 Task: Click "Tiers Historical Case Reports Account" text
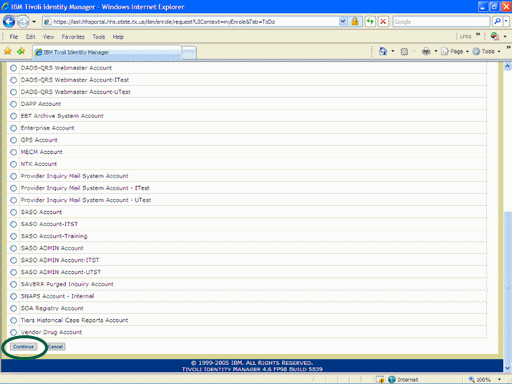click(x=74, y=320)
